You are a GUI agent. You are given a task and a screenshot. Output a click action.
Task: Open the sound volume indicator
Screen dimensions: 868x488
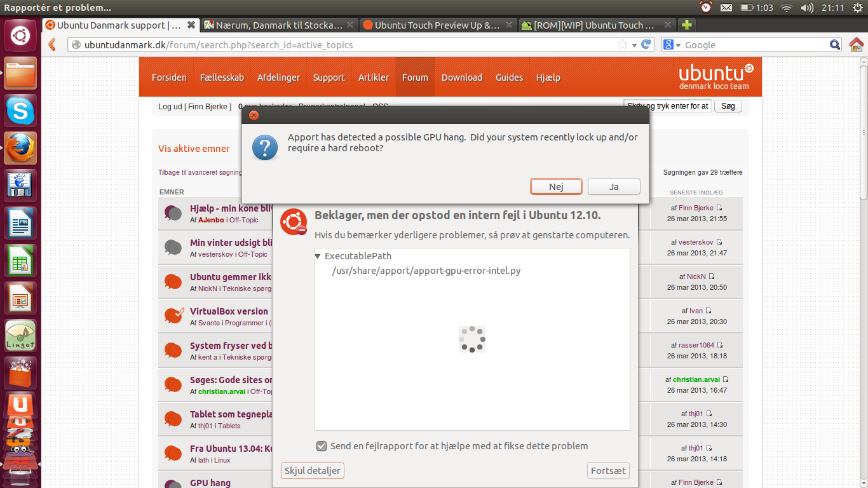[807, 8]
